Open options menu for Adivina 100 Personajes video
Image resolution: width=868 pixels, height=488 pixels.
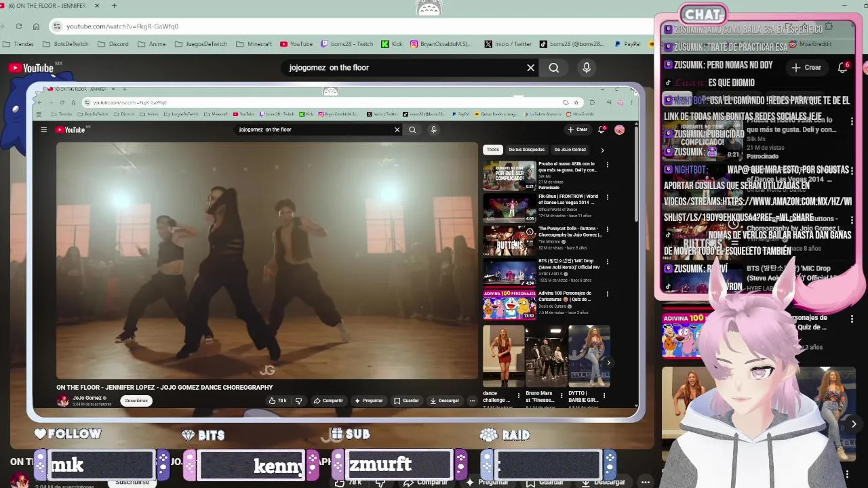point(607,294)
